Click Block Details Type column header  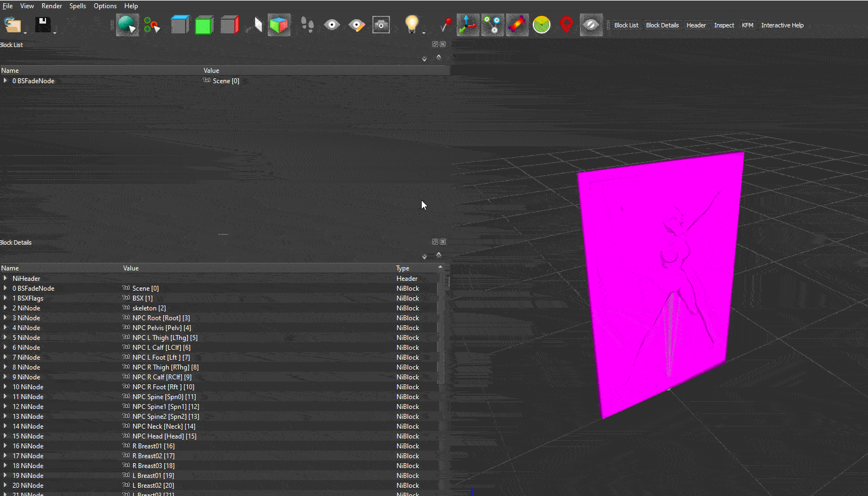click(x=416, y=268)
